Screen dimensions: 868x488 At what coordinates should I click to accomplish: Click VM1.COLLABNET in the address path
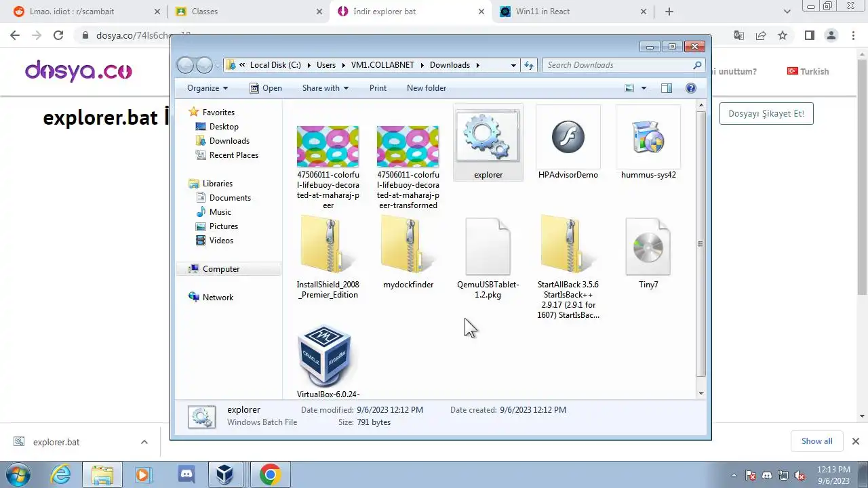(x=382, y=65)
